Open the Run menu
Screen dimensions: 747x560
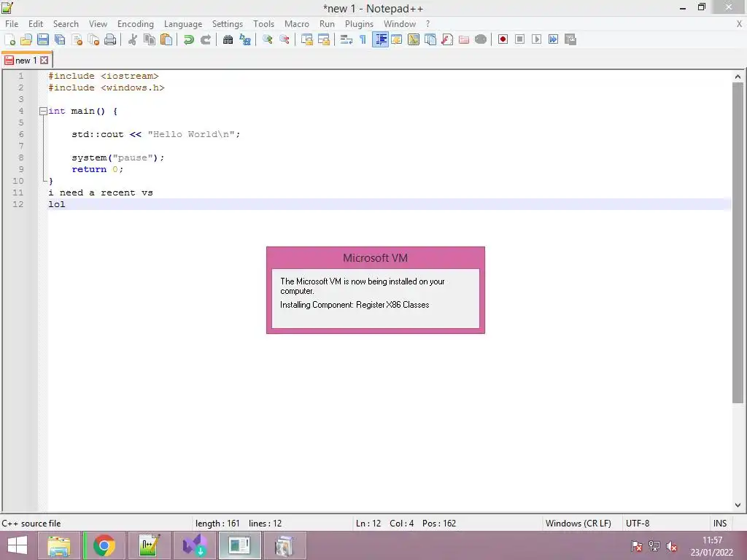click(x=327, y=24)
